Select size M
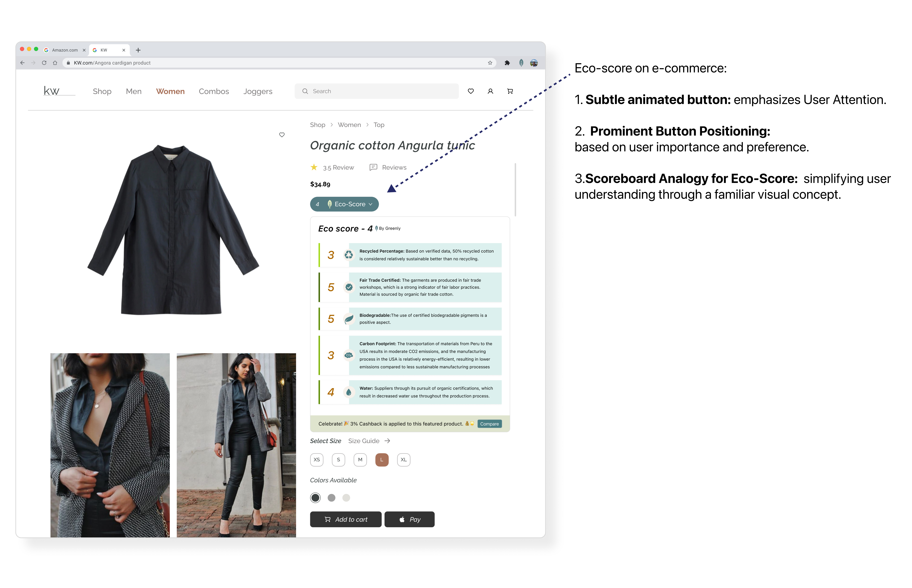Screen dimensions: 912x588 360,460
